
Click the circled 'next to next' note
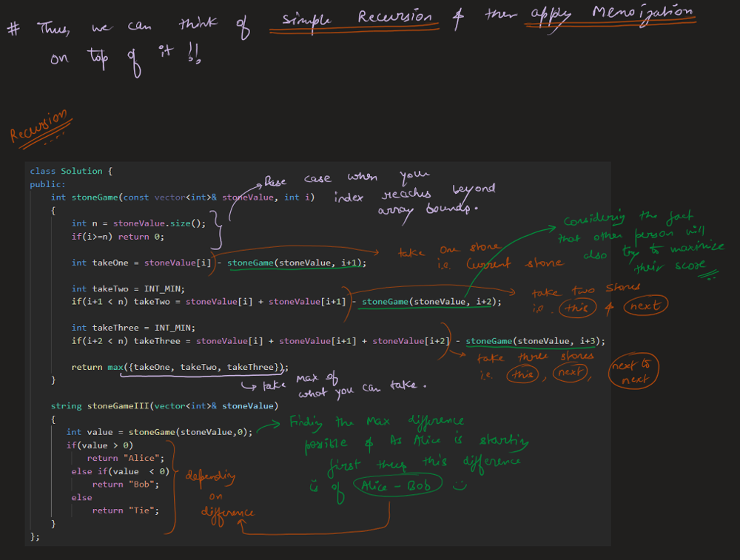pyautogui.click(x=633, y=372)
